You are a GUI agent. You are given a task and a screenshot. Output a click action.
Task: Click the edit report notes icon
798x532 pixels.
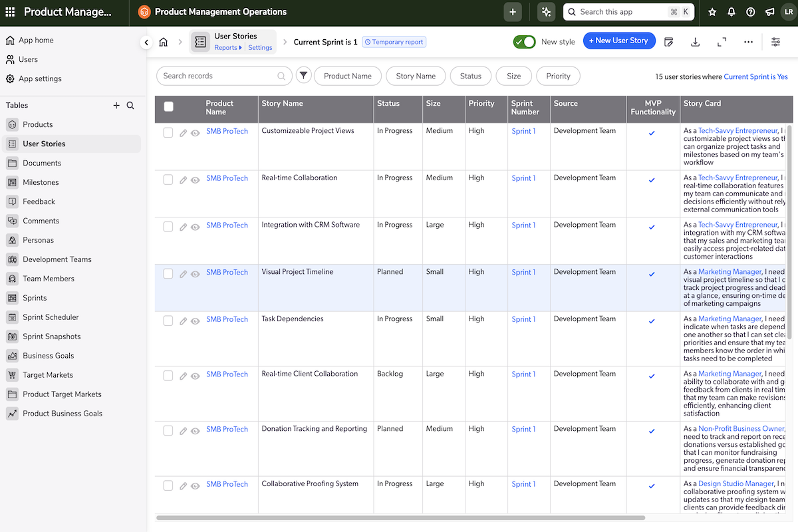point(668,41)
